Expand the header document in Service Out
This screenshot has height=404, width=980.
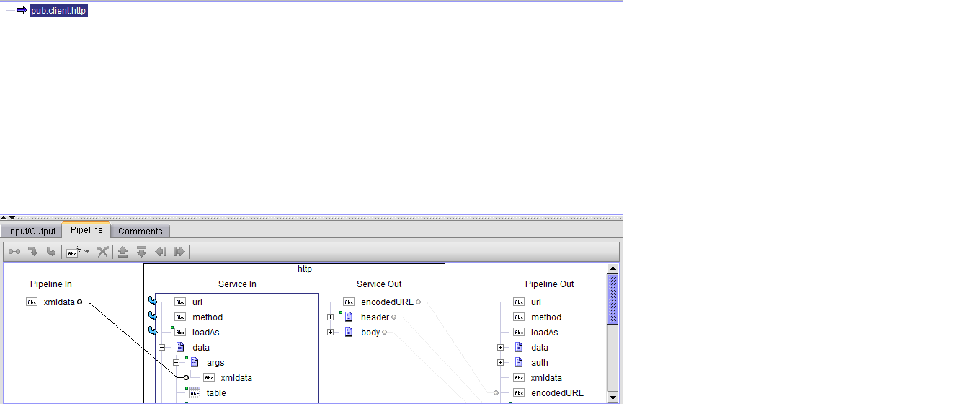click(331, 317)
